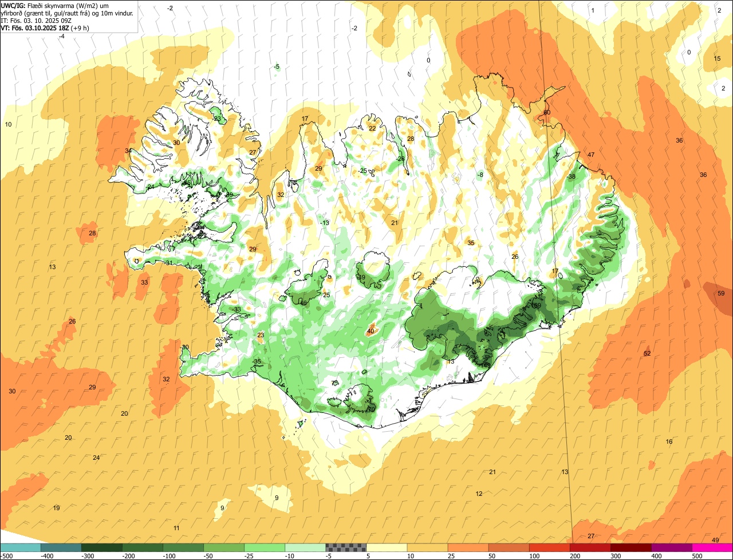Screen dimensions: 733x560
Task: Click the '11' value in the bottom-left ocean
Action: (176, 528)
